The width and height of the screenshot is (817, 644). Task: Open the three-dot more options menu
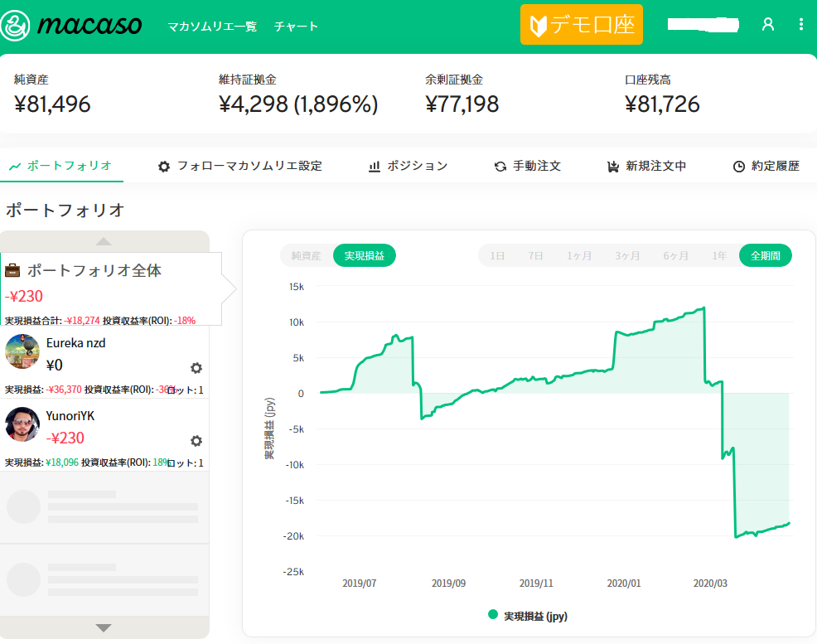(800, 25)
